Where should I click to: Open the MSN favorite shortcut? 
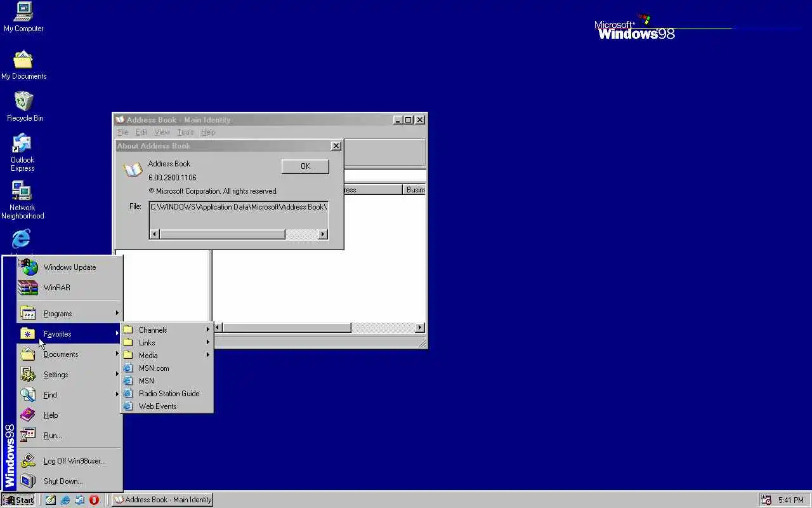coord(167,381)
